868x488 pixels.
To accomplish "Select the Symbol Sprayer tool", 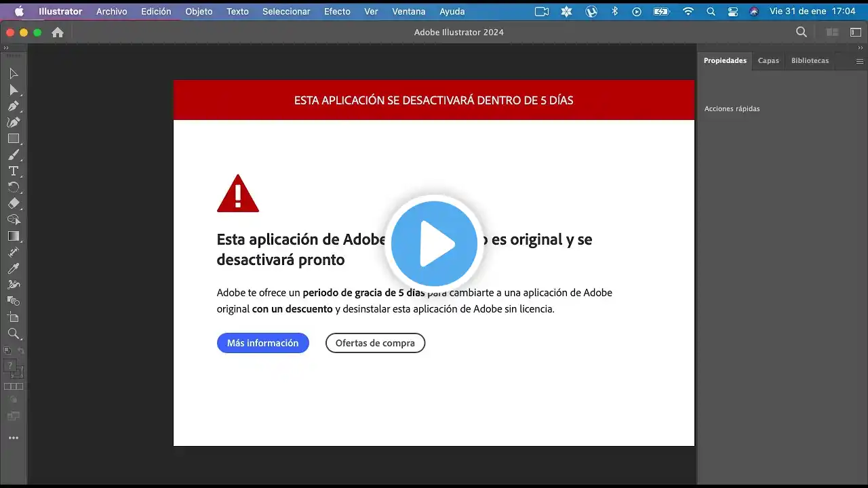I will (14, 285).
